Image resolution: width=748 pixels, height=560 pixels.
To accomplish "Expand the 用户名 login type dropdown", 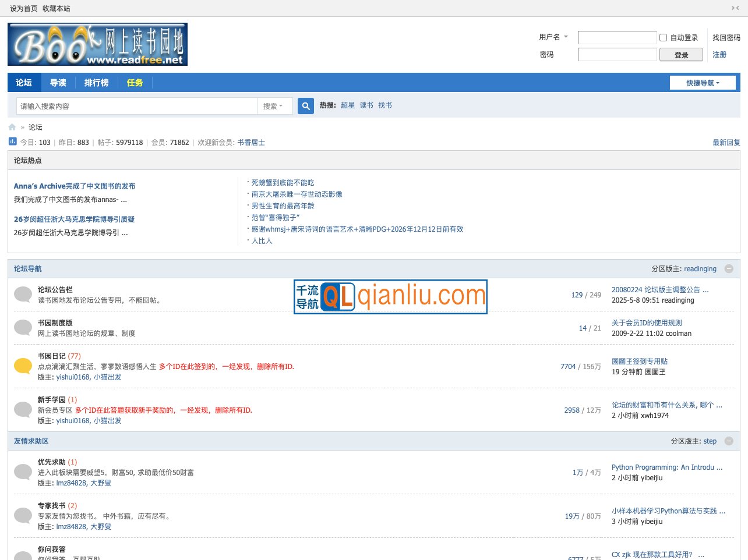I will (x=553, y=37).
